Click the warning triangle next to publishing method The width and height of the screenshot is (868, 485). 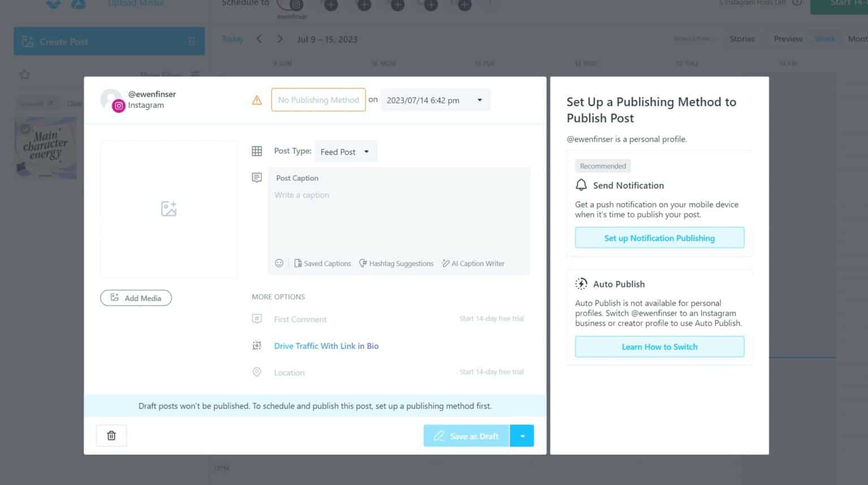point(257,99)
